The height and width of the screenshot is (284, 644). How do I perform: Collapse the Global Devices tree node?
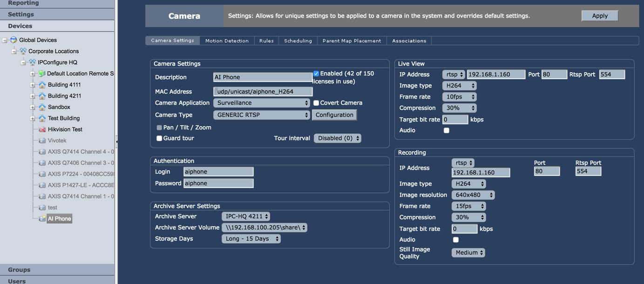(5, 40)
